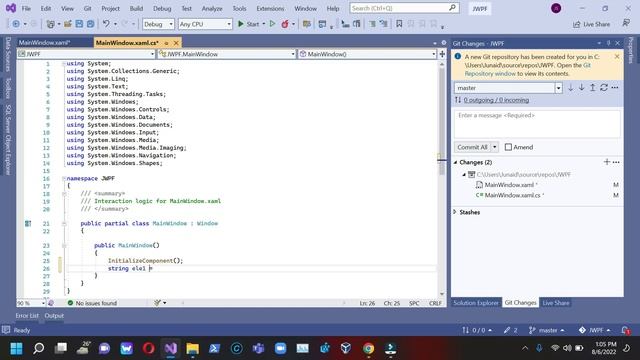Close the MainWindow.xaml.cs tab
This screenshot has height=360, width=640.
[x=176, y=43]
